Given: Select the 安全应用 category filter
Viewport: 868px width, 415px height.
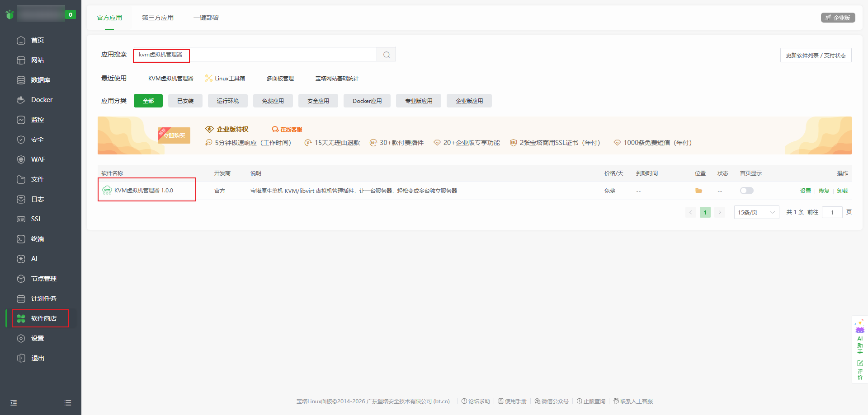Looking at the screenshot, I should point(318,101).
